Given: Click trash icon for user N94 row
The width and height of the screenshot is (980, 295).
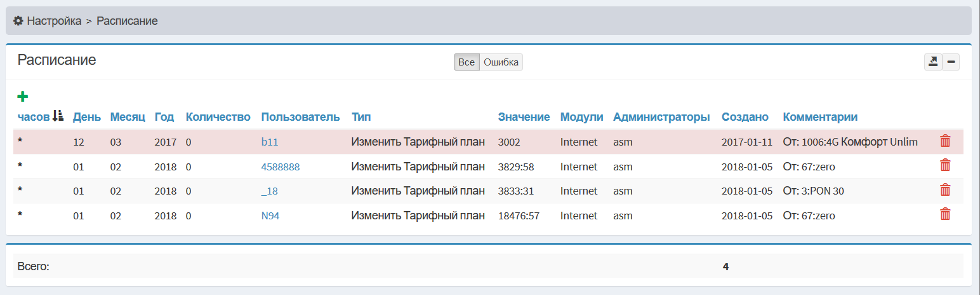Looking at the screenshot, I should tap(945, 214).
